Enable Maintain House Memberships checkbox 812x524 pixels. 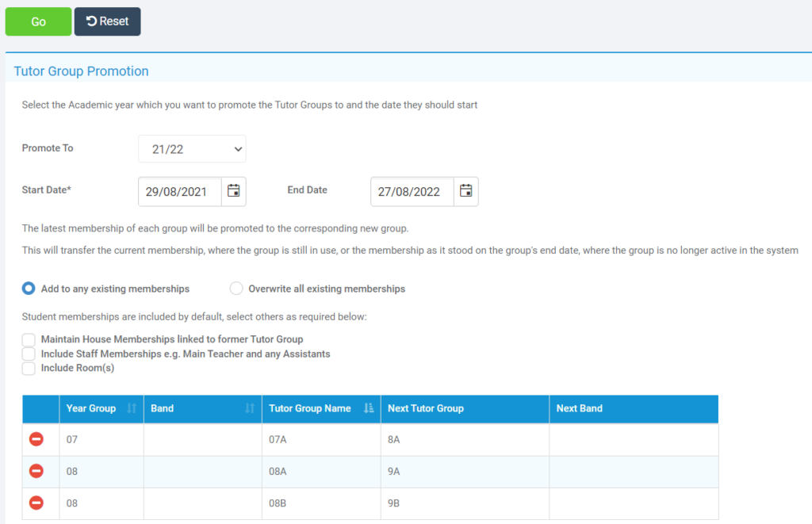29,339
